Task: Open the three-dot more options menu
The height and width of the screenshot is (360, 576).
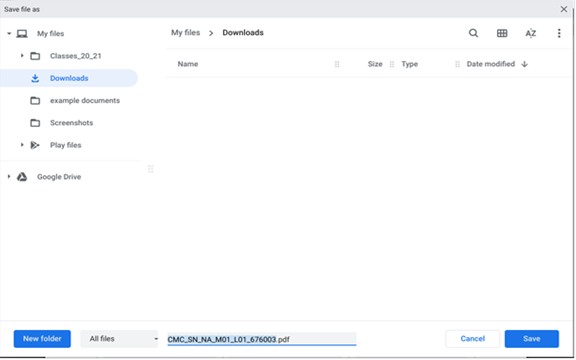Action: [559, 33]
